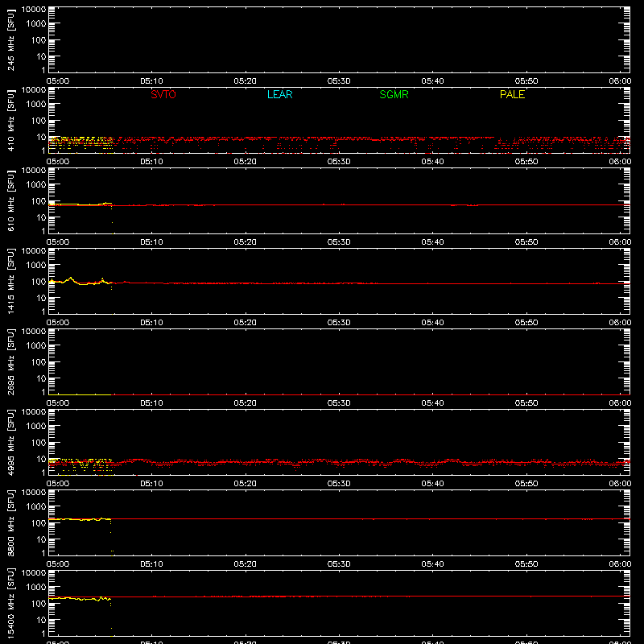Click the red SVTO legend label

(163, 94)
